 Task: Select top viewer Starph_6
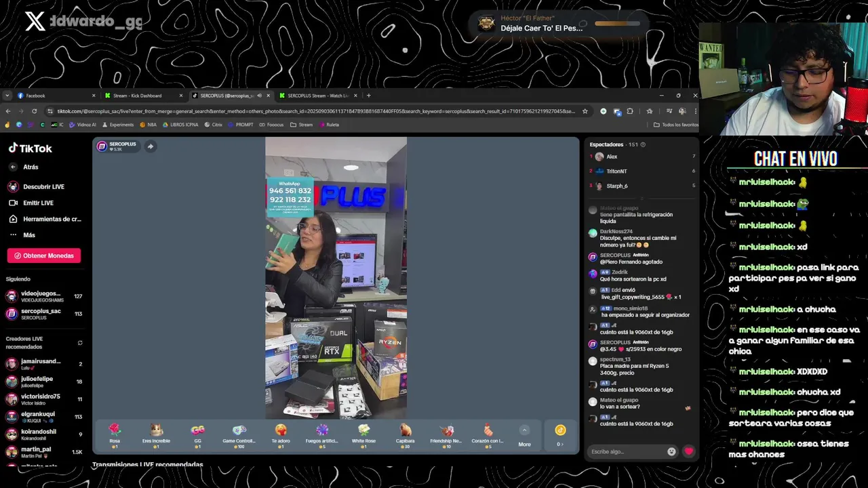617,186
